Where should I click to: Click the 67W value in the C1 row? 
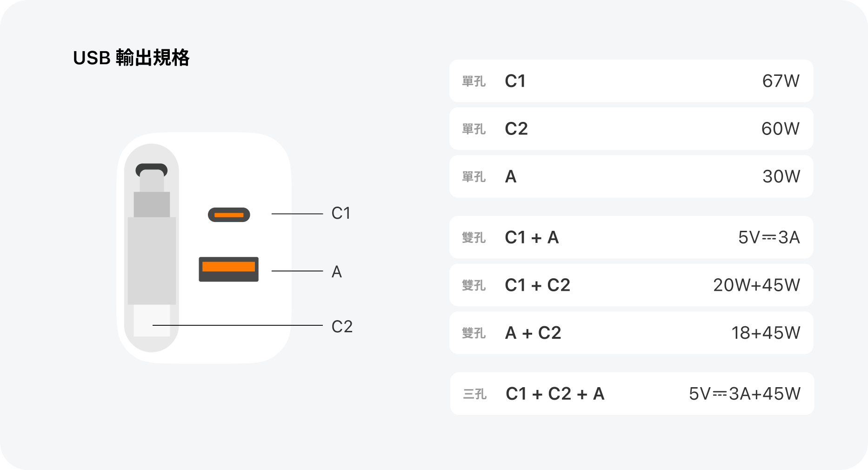[x=781, y=81]
